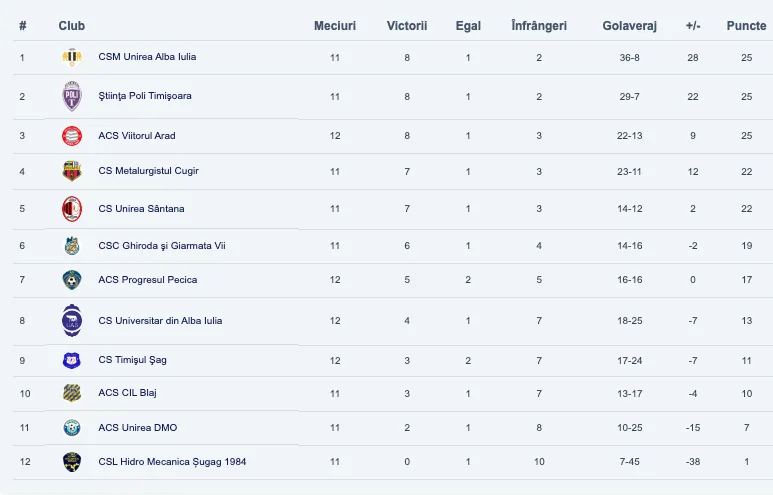Open the ACS Viitorul Arad team name
Viewport: 773px width, 495px height.
point(137,136)
